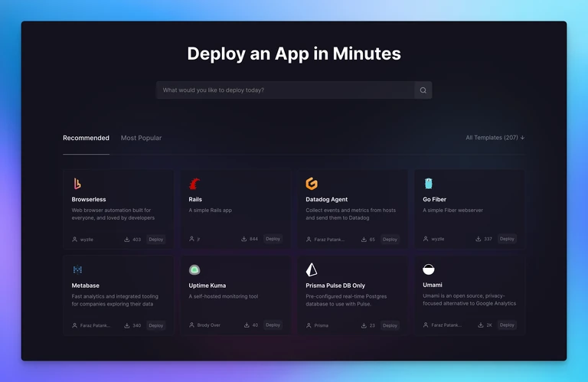Click the Umami logo icon
Screen dimensions: 588x382
[428, 269]
